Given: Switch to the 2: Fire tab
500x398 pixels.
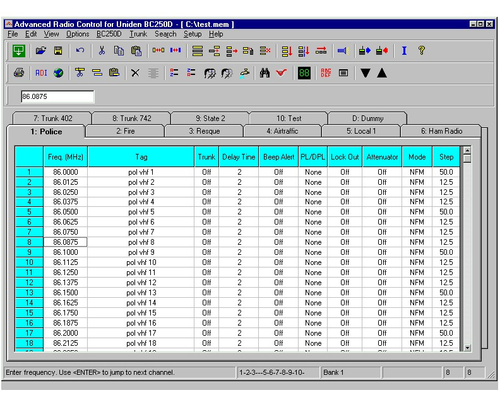Looking at the screenshot, I should [125, 131].
